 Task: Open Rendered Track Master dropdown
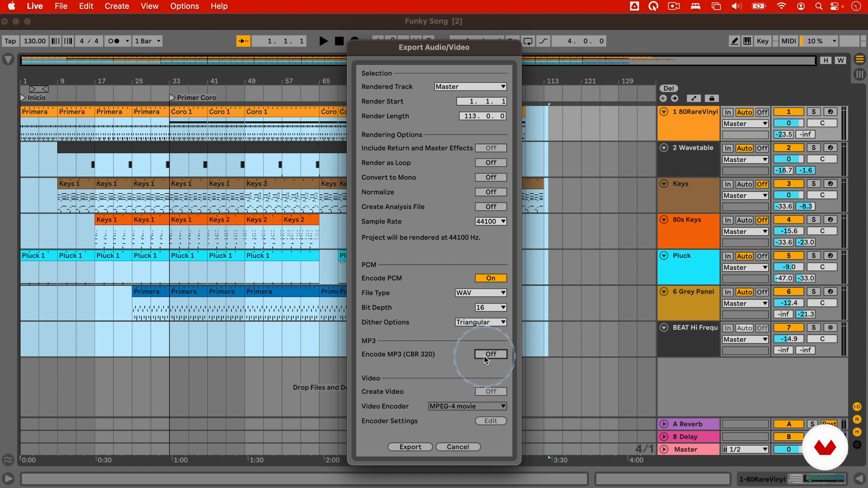[x=471, y=87]
